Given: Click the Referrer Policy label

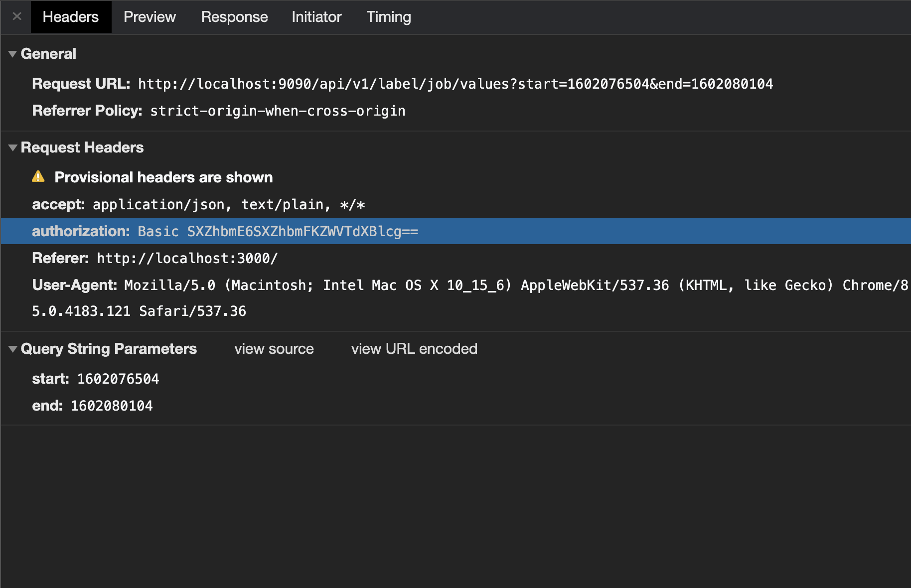Looking at the screenshot, I should (87, 111).
